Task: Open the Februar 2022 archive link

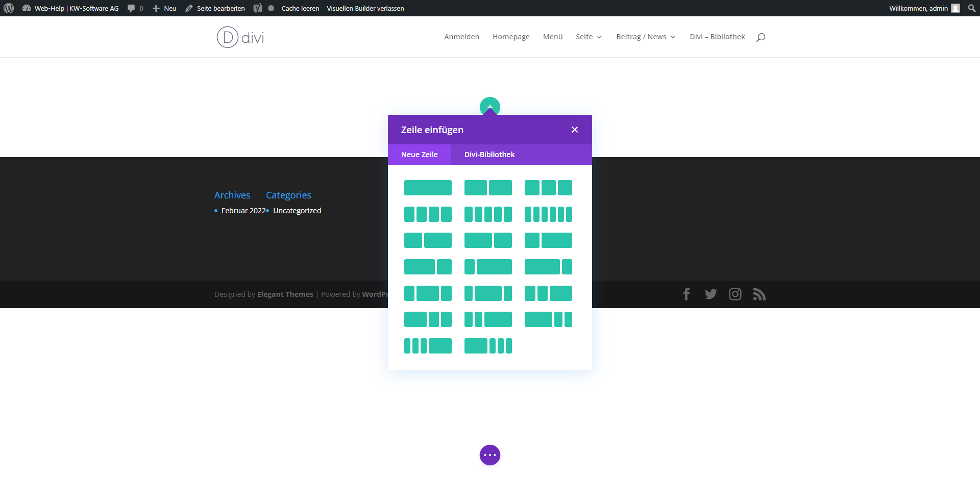Action: [243, 211]
